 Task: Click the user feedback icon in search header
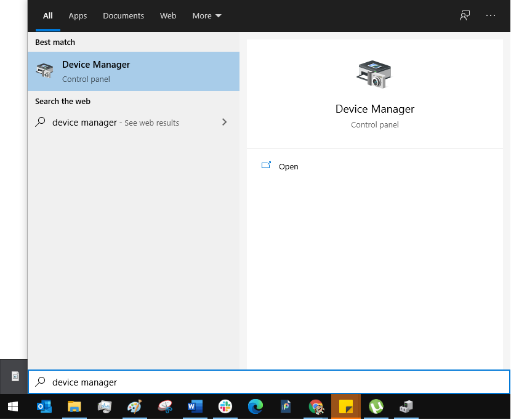[x=464, y=15]
